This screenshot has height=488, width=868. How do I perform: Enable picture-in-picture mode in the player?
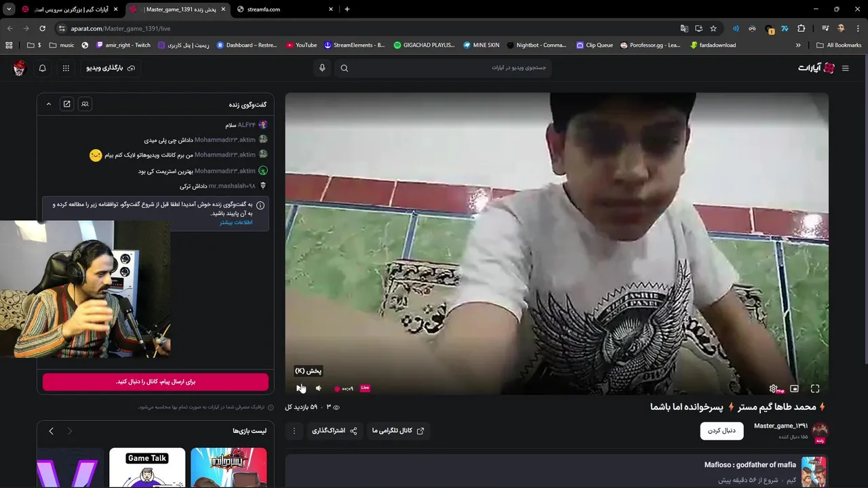tap(794, 388)
